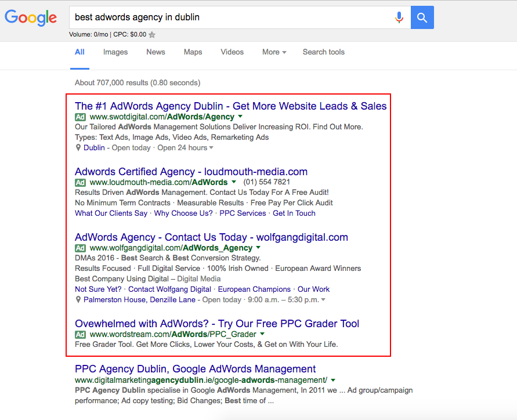Viewport: 517px width, 420px height.
Task: Open 'Adwords Certified Agency' loudmouth-media ad
Action: pyautogui.click(x=191, y=172)
